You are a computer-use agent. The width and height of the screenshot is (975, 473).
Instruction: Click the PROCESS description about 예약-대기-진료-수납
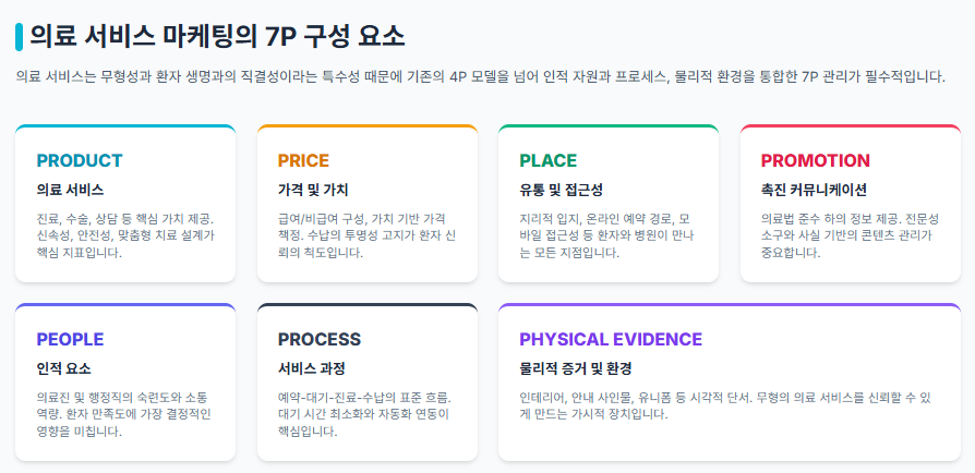click(x=365, y=415)
